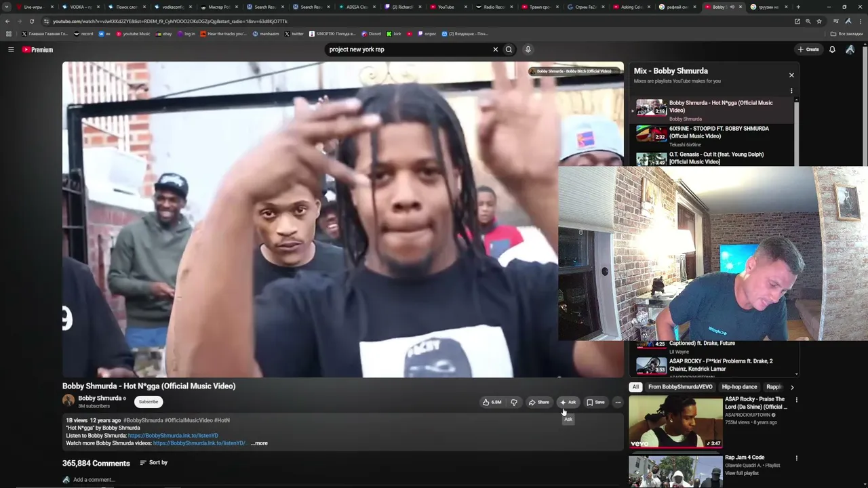Show more filter chips with arrow
Screen dimensions: 868x488
792,387
